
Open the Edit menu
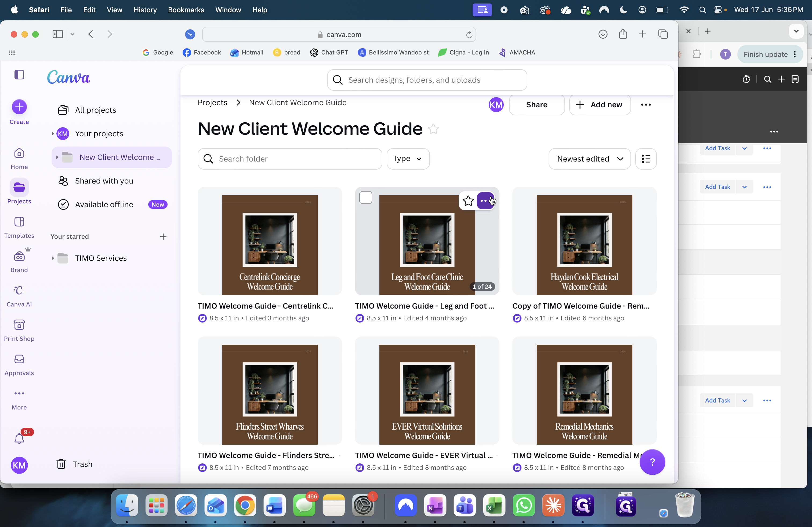coord(89,10)
